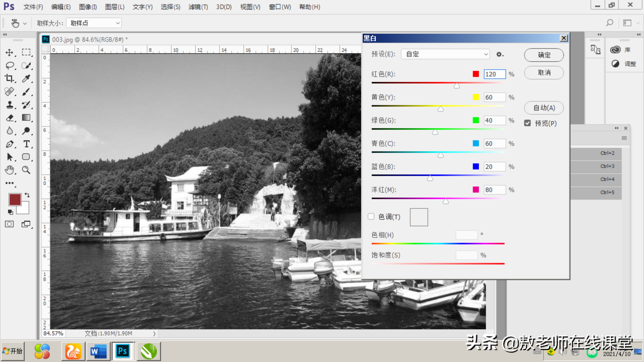Open the 滤镜(T) filter menu
The width and height of the screenshot is (644, 362).
198,7
